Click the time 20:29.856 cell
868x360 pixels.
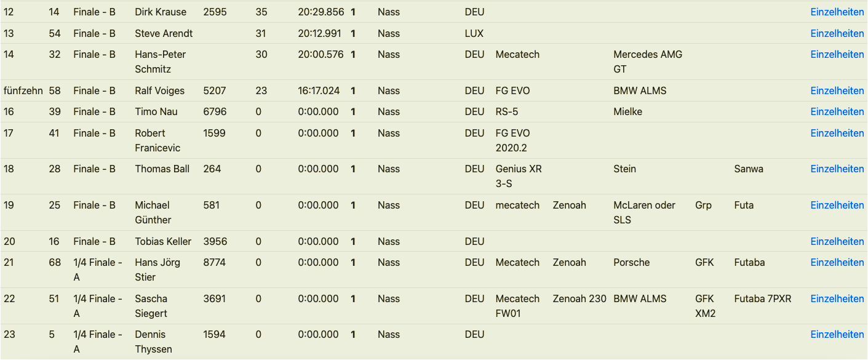(321, 12)
